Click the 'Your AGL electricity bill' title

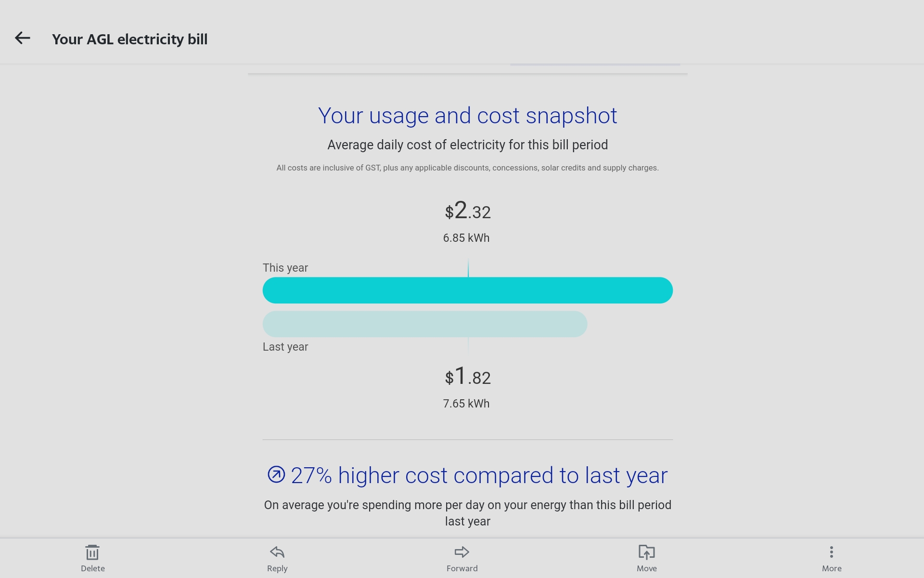[x=130, y=39]
